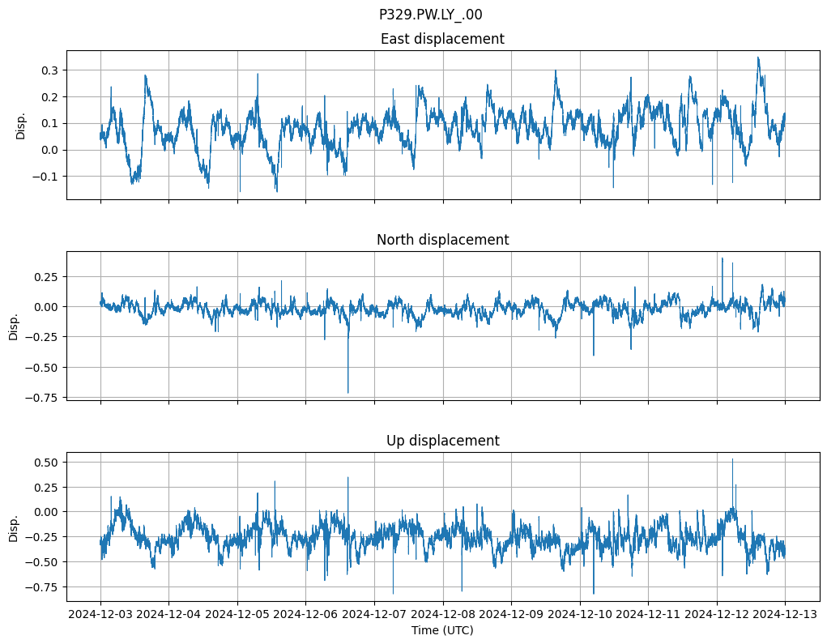Click the Time (UTC) axis label
The width and height of the screenshot is (827, 644).
coord(442,630)
